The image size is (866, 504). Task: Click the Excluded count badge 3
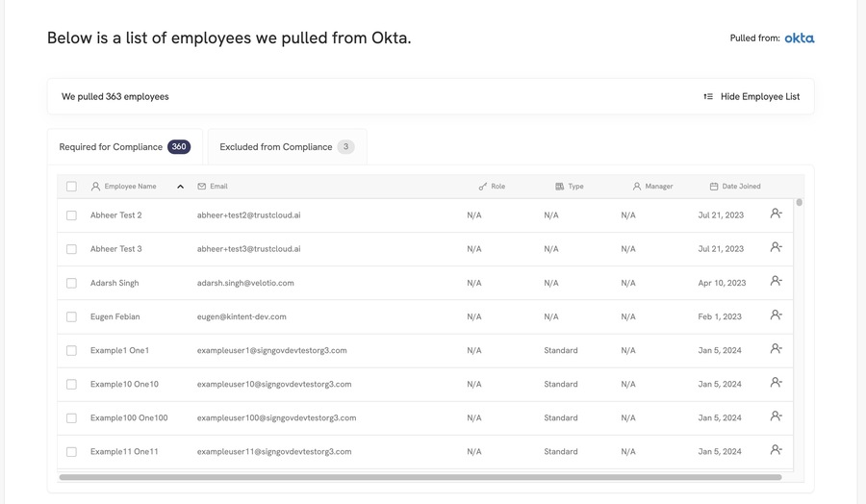[345, 147]
